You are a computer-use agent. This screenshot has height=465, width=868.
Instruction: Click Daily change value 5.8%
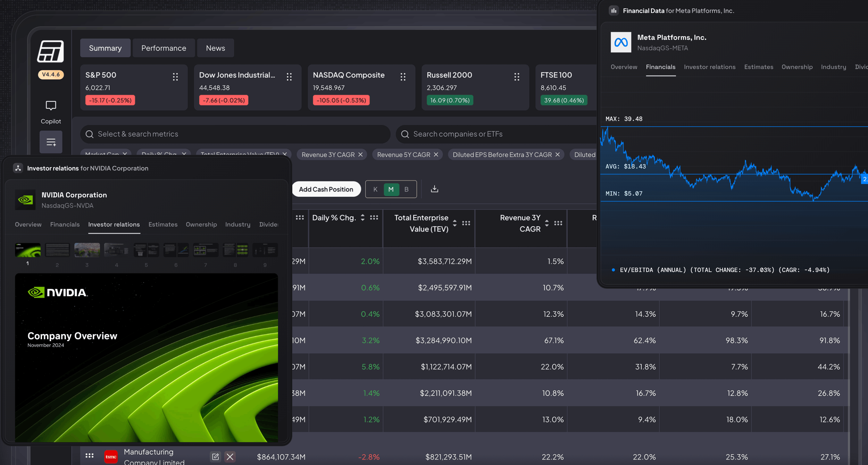(370, 367)
